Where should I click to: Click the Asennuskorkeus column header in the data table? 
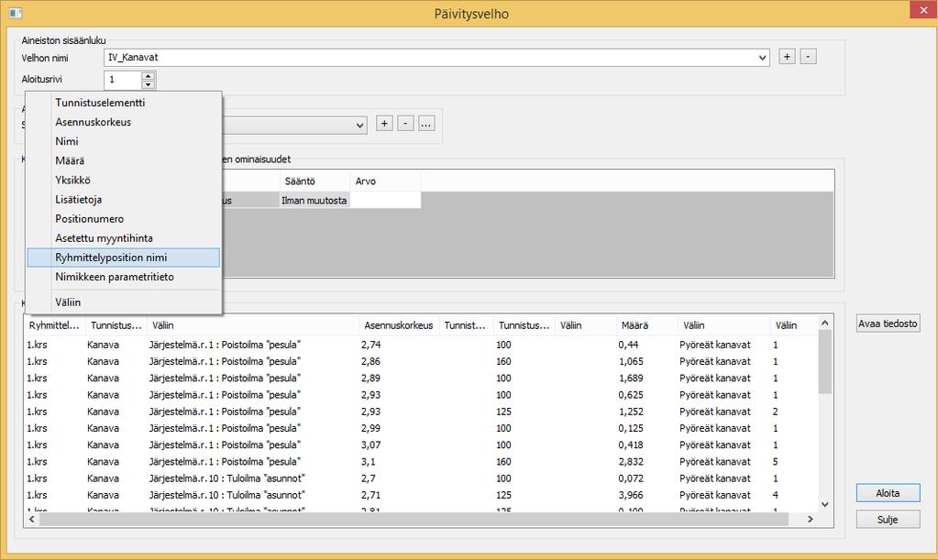click(x=399, y=325)
